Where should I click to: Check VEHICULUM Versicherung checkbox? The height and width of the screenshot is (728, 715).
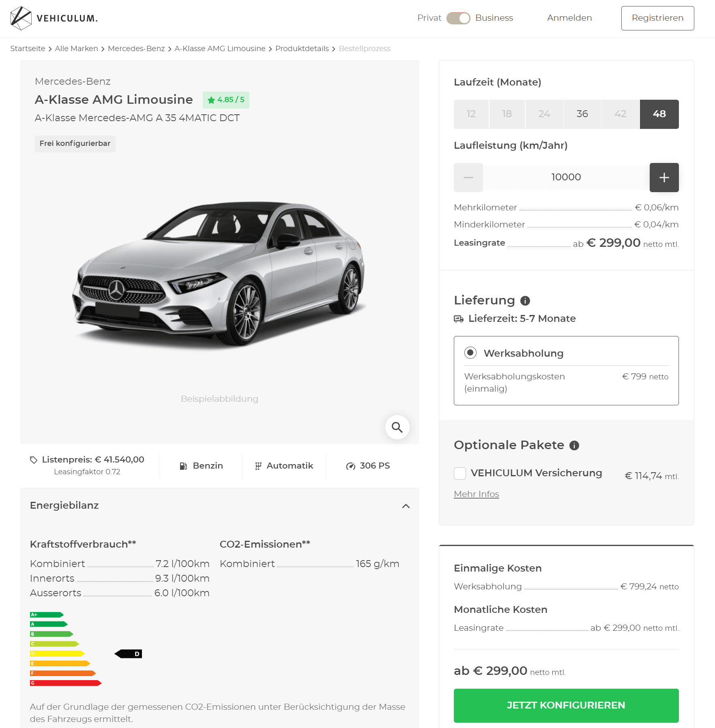pos(460,473)
